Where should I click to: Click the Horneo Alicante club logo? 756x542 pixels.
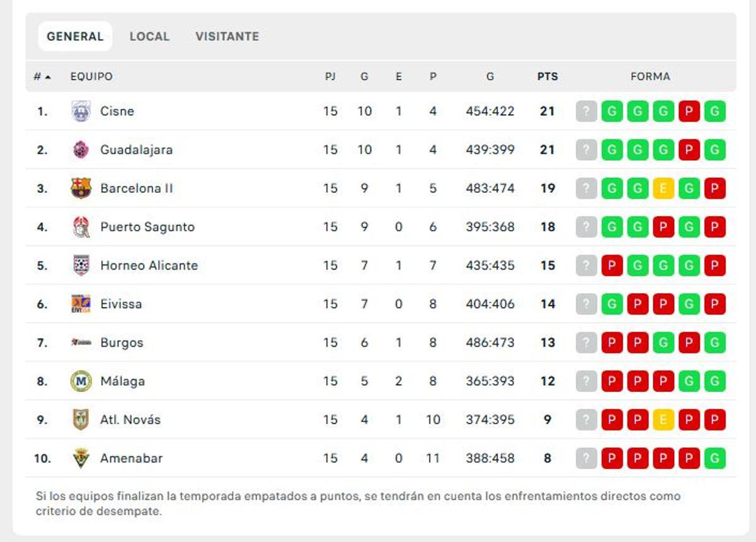81,265
